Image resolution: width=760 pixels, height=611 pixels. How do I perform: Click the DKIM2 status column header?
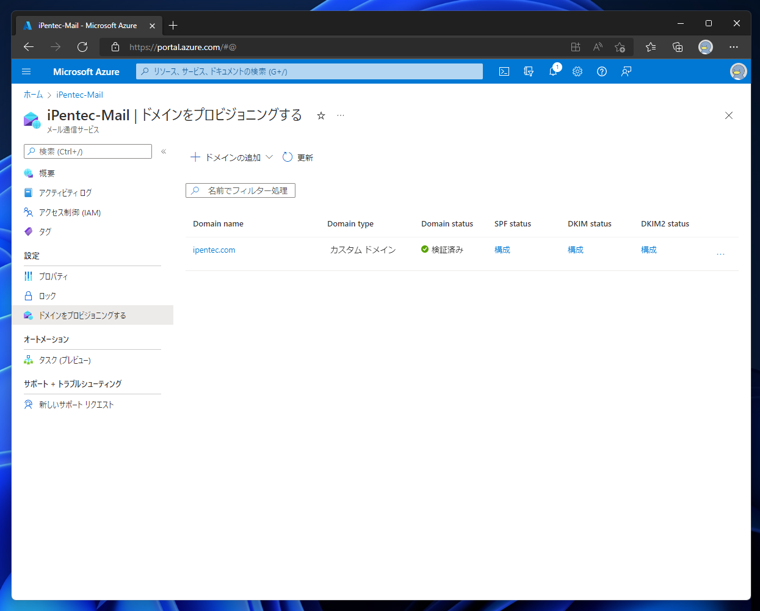click(x=665, y=224)
